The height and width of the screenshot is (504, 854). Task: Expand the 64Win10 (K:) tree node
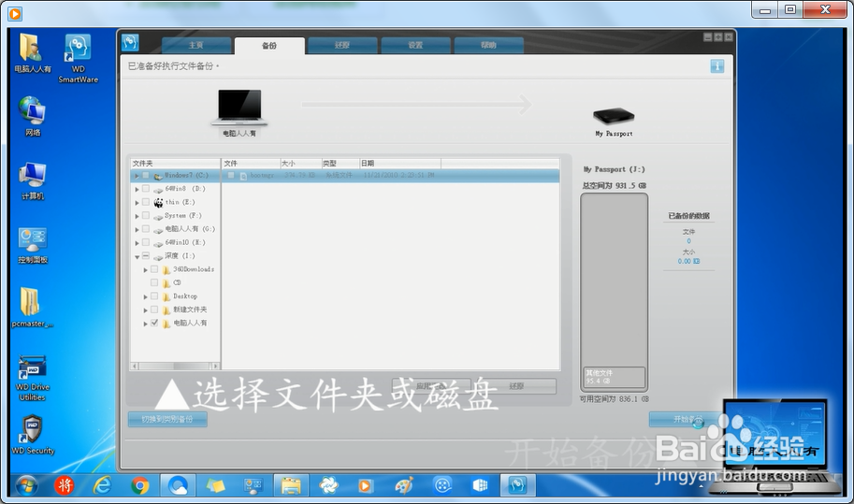pos(137,243)
